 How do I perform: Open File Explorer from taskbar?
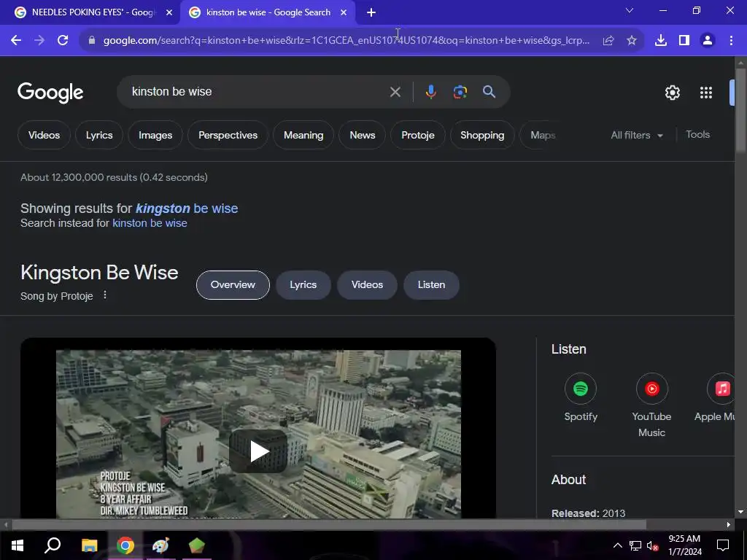[89, 545]
